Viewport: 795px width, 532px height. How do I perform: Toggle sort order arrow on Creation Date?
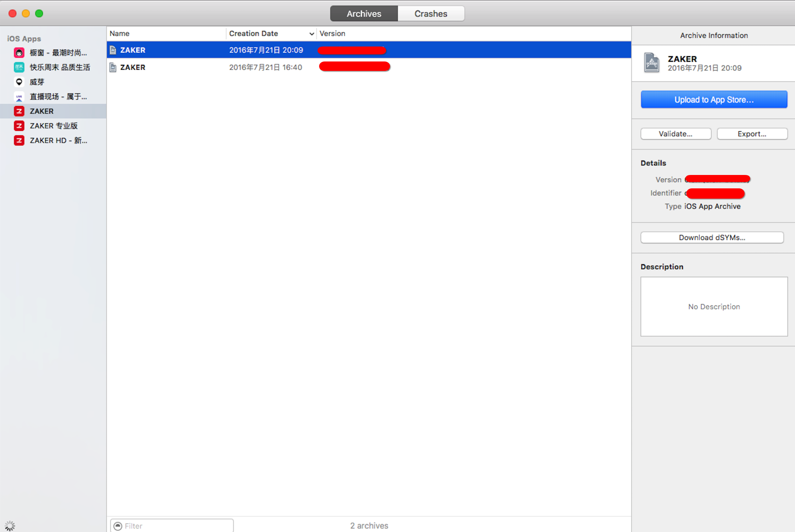[311, 34]
